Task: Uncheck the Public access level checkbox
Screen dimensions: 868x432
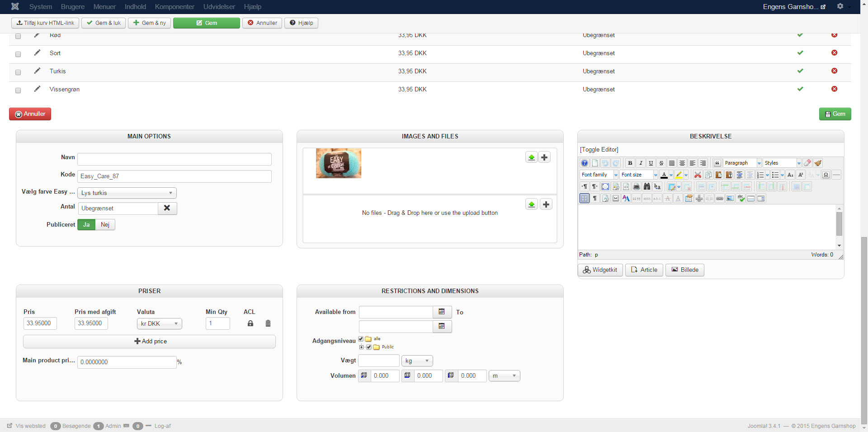Action: [x=369, y=347]
